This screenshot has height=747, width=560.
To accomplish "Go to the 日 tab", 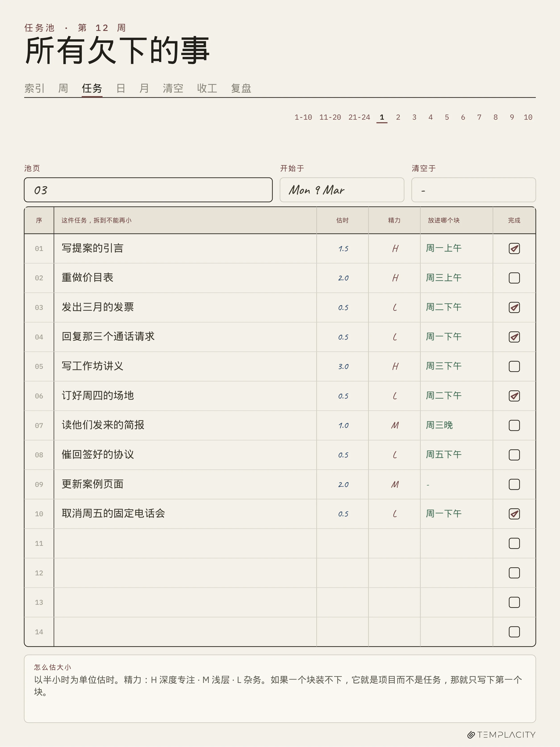I will coord(121,88).
